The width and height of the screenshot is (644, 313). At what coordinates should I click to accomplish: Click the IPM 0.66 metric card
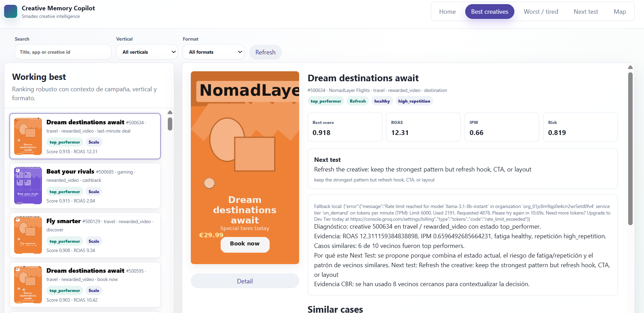[x=502, y=127]
